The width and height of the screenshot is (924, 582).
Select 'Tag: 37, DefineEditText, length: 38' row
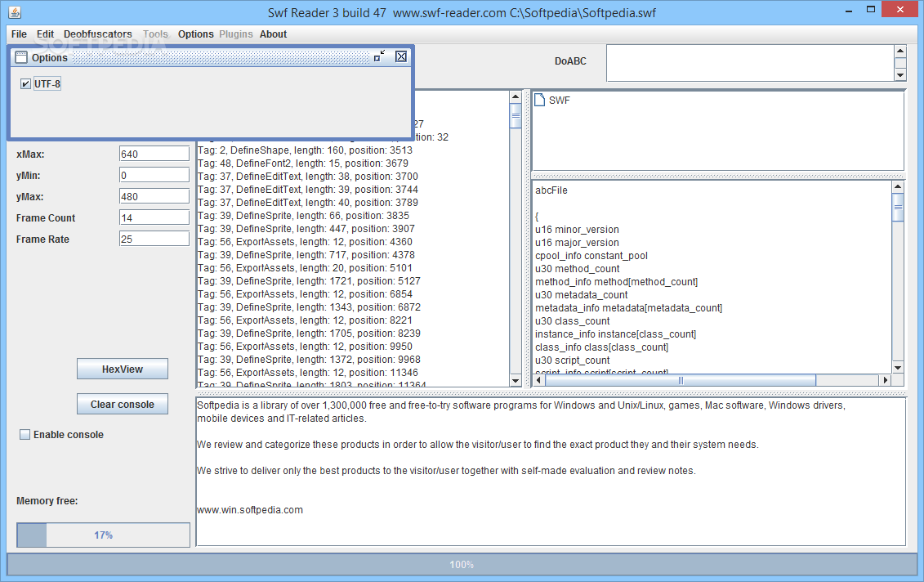308,177
